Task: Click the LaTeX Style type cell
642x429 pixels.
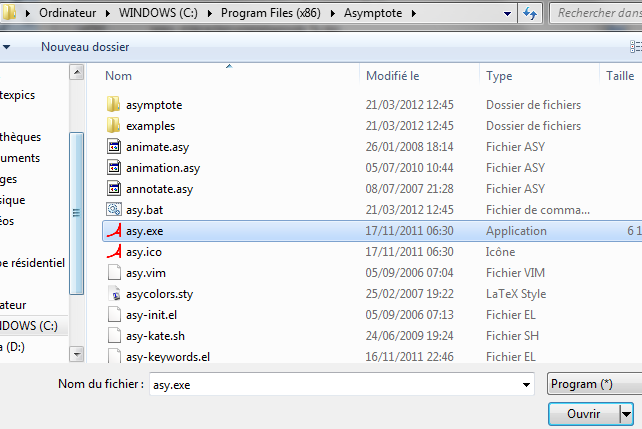Action: coord(516,294)
